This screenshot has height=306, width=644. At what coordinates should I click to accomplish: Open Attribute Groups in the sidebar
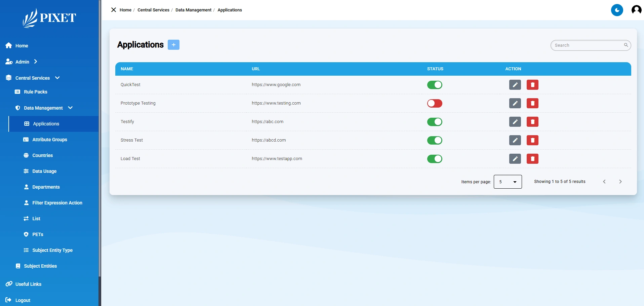tap(49, 140)
